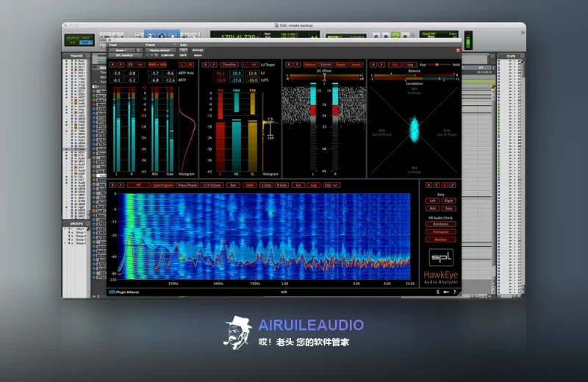Viewport: 588px width, 382px height.
Task: Click F button in level meter section
Action: click(x=121, y=65)
